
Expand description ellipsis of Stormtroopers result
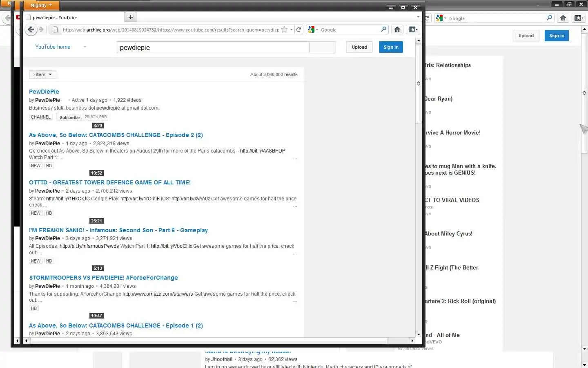pos(295,301)
